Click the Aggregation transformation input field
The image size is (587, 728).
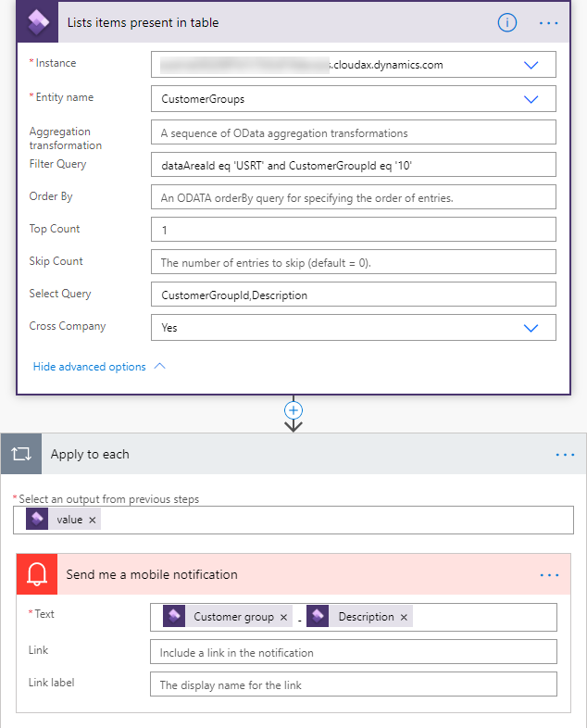[x=353, y=132]
